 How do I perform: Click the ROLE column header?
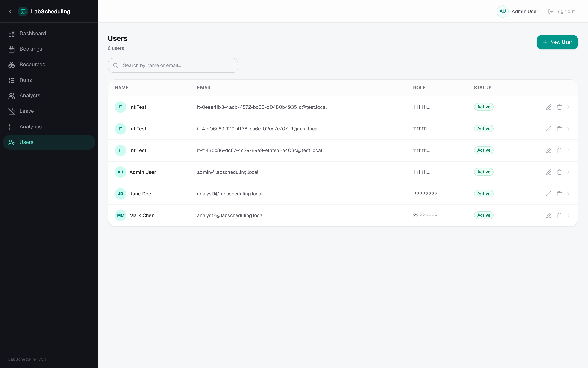[x=419, y=88]
